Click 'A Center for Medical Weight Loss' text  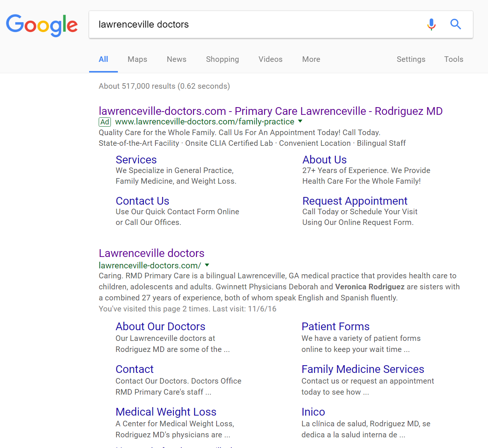click(175, 424)
